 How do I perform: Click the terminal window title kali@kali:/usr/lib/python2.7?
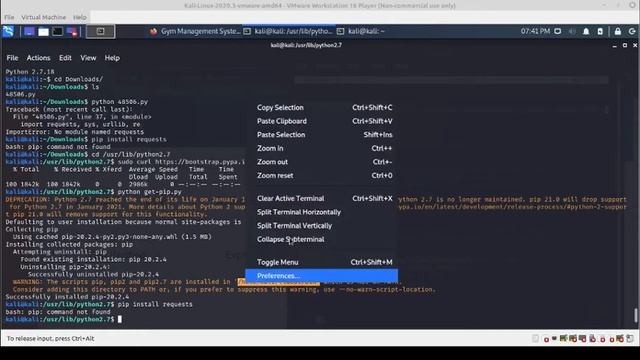pyautogui.click(x=306, y=45)
